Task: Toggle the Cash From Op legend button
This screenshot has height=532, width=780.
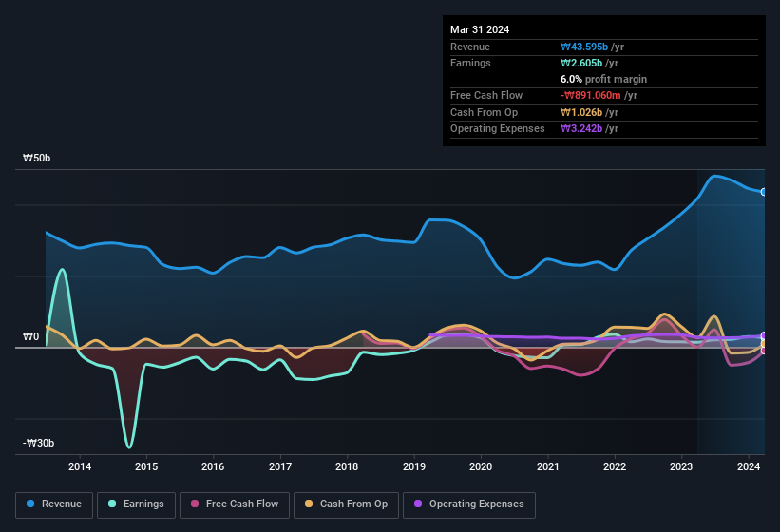Action: (x=346, y=504)
